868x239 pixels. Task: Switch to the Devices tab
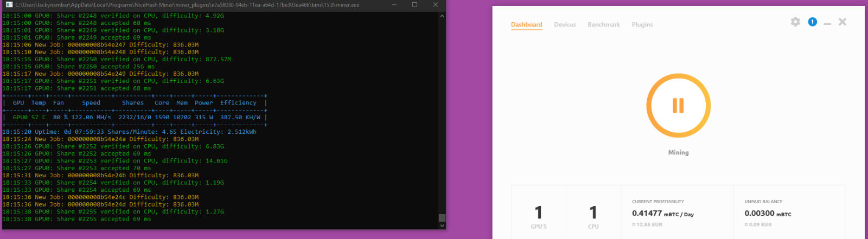(565, 25)
